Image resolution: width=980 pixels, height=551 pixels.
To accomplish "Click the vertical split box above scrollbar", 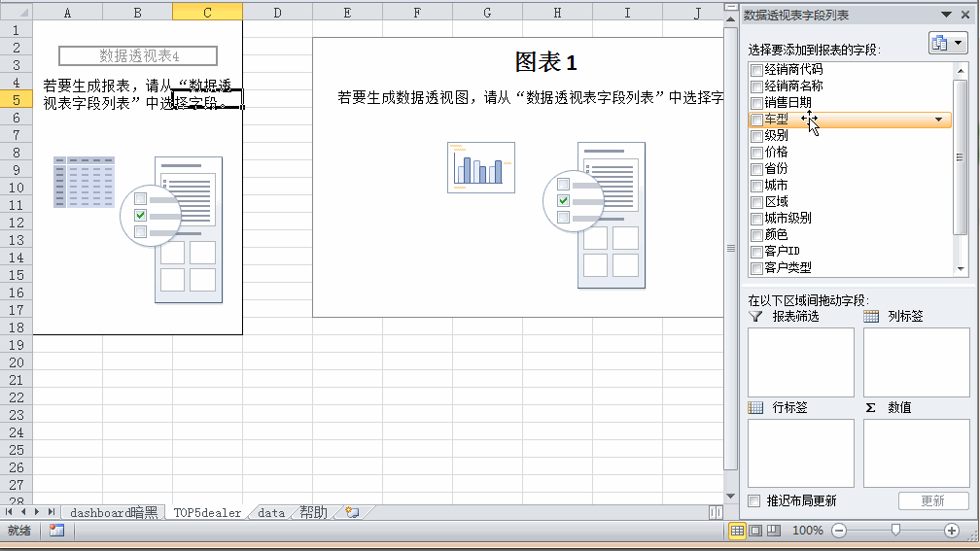I will click(731, 7).
